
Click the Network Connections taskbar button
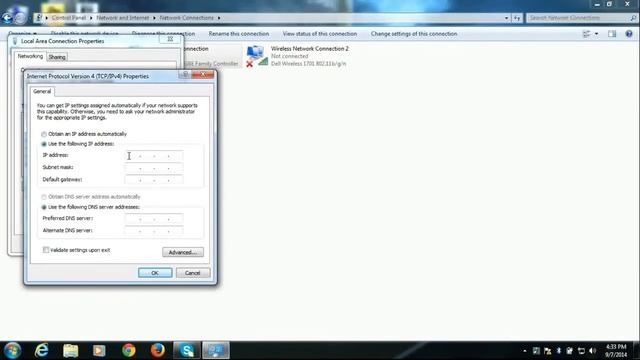tap(216, 351)
